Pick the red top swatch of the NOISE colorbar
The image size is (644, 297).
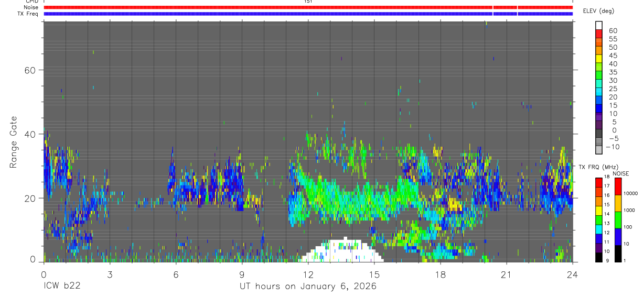[x=618, y=186]
